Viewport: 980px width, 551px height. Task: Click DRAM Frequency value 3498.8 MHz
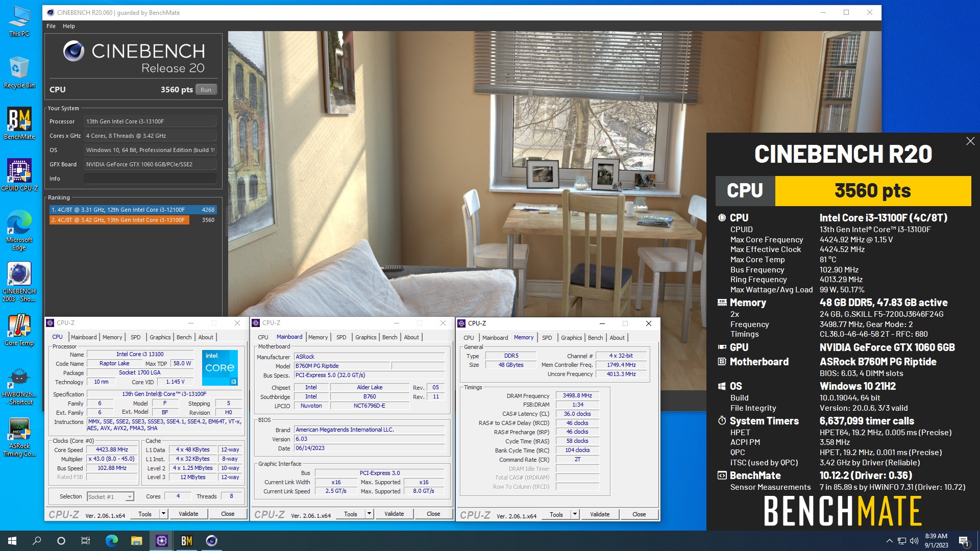(x=577, y=396)
